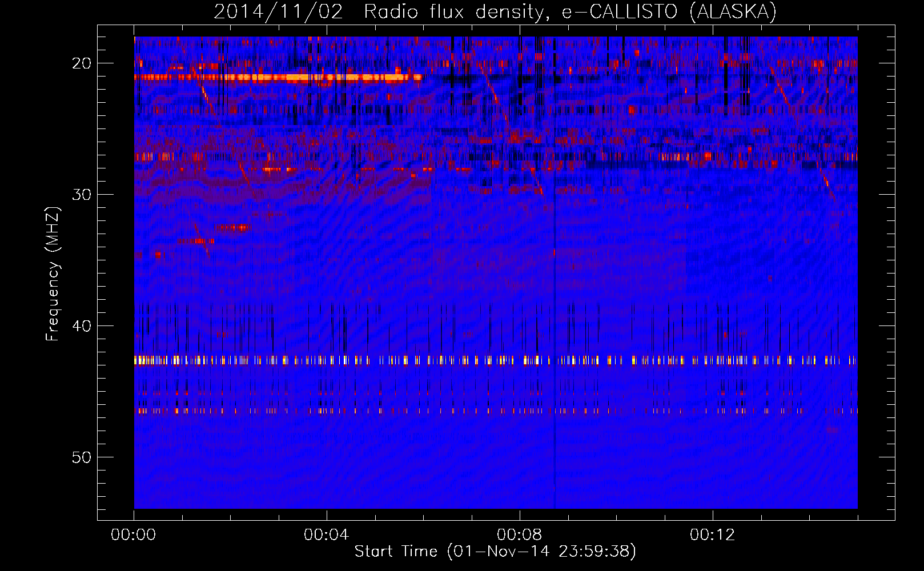The height and width of the screenshot is (571, 924).
Task: Click the 'Frequency (MHZ)' axis label
Action: (x=53, y=274)
